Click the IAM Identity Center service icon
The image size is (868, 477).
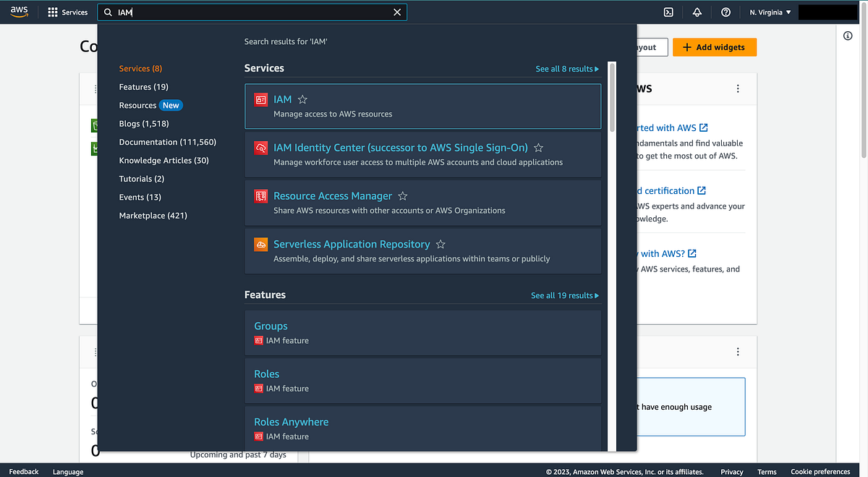coord(260,148)
